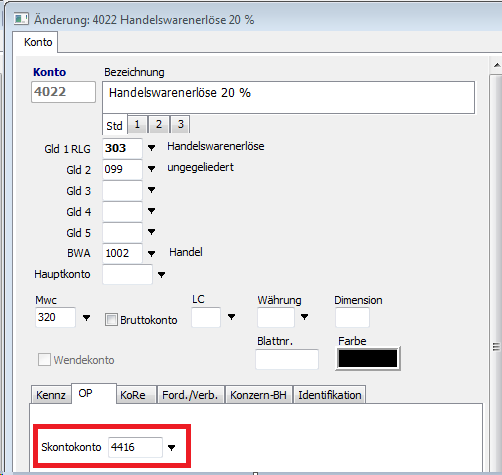The width and height of the screenshot is (502, 475).
Task: Expand the Mwc dropdown arrow
Action: 86,318
